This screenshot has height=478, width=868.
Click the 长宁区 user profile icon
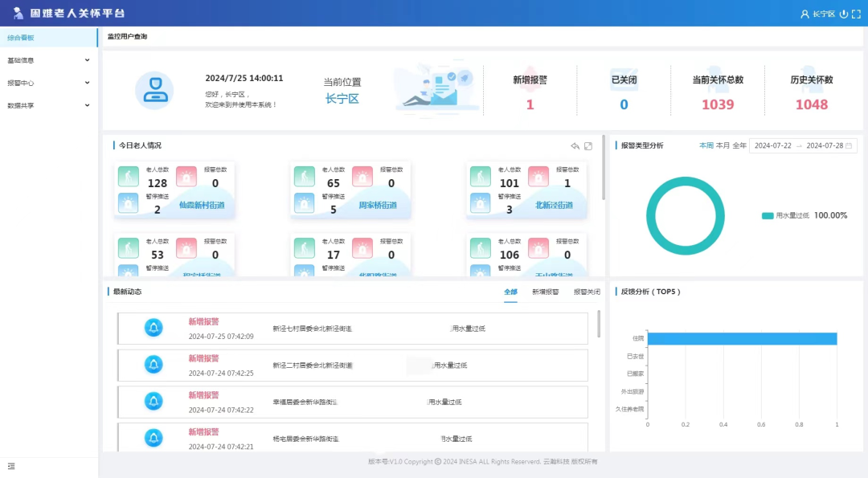click(805, 14)
